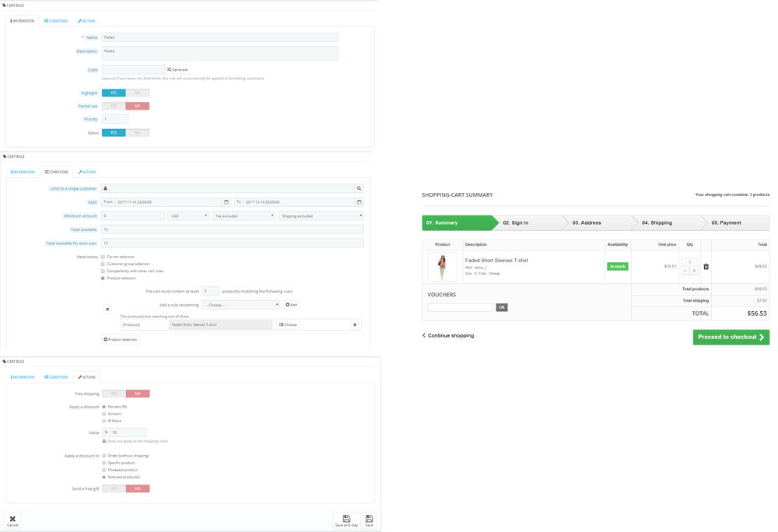Screen dimensions: 778x532
Task: Click the Cancel X icon
Action: (x=12, y=520)
